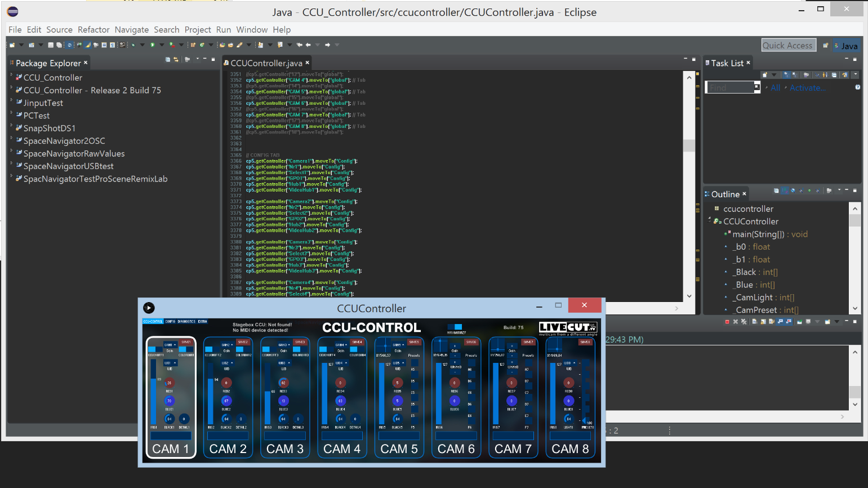Toggle the COLORBAR1 switch for CAM 1

(186, 350)
